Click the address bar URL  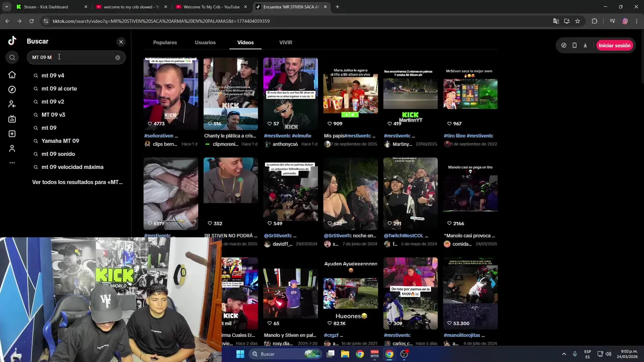click(161, 21)
